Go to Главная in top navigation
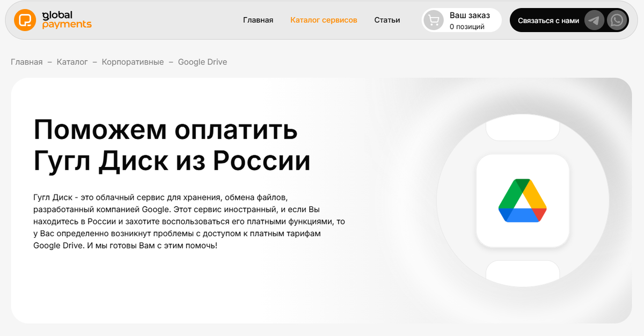This screenshot has height=336, width=644. pyautogui.click(x=258, y=20)
